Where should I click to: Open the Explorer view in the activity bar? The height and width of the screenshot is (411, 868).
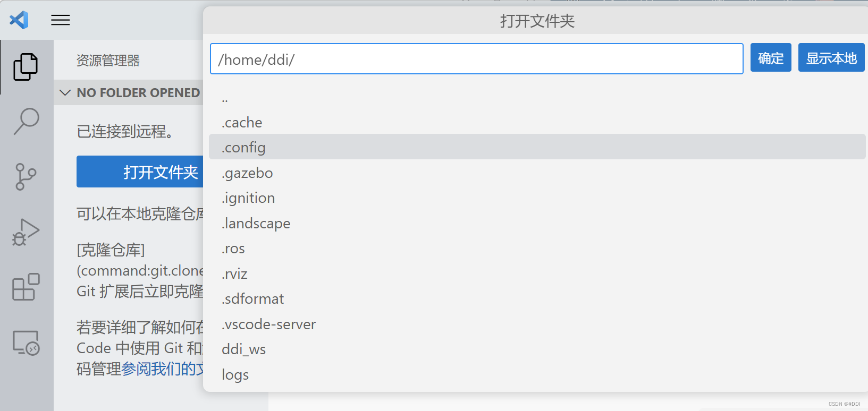point(27,67)
